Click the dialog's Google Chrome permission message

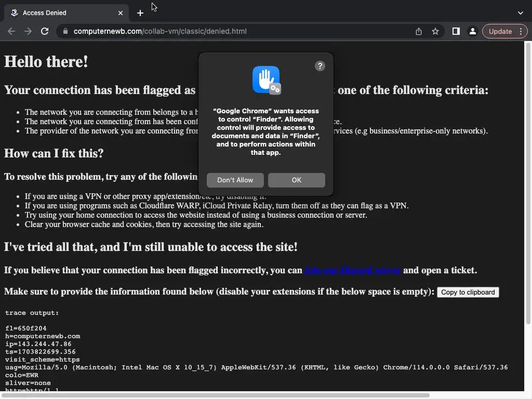pyautogui.click(x=265, y=131)
